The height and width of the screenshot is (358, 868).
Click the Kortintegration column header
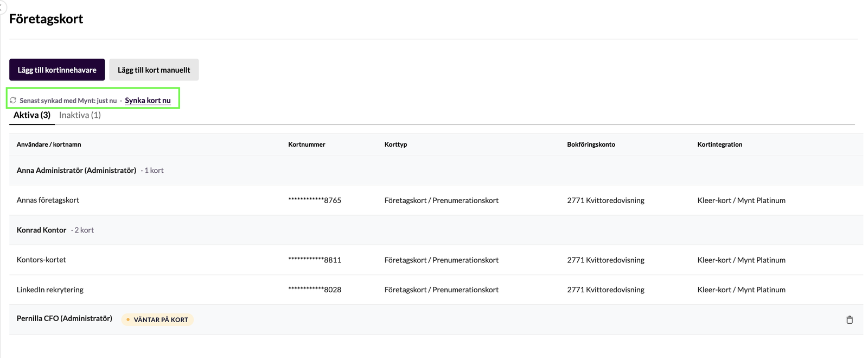[x=719, y=145]
